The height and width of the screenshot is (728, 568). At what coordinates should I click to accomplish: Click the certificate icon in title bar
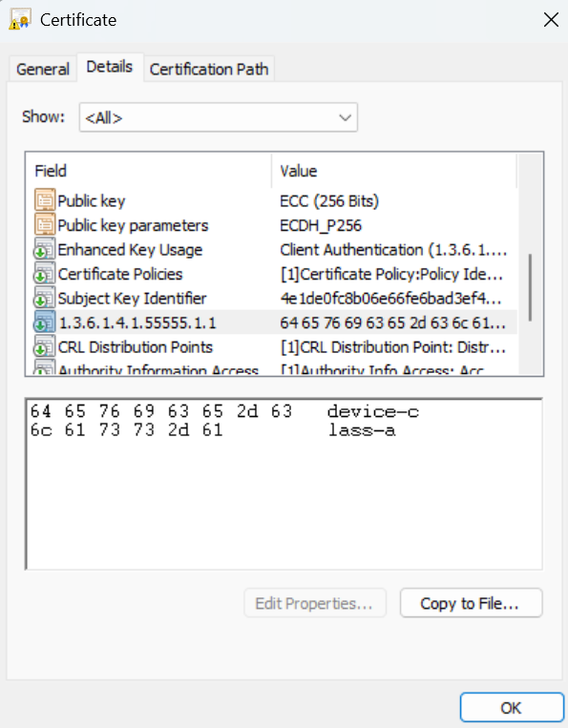[x=19, y=19]
